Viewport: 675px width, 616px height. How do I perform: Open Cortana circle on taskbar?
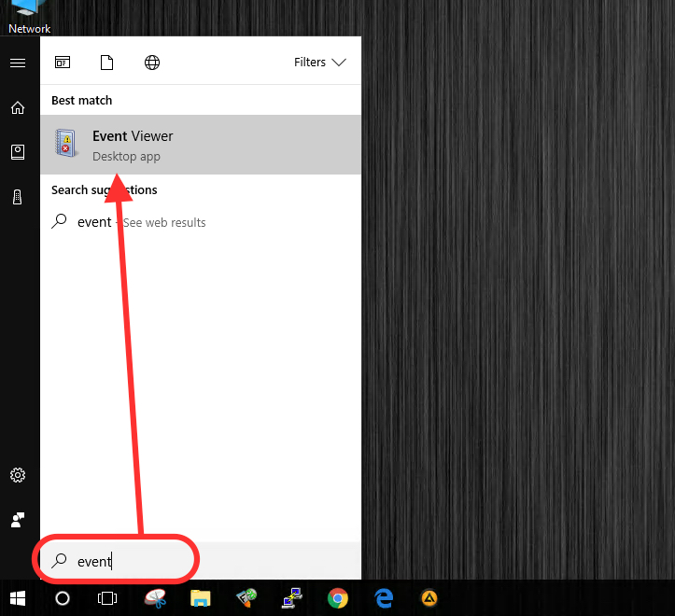click(x=63, y=598)
